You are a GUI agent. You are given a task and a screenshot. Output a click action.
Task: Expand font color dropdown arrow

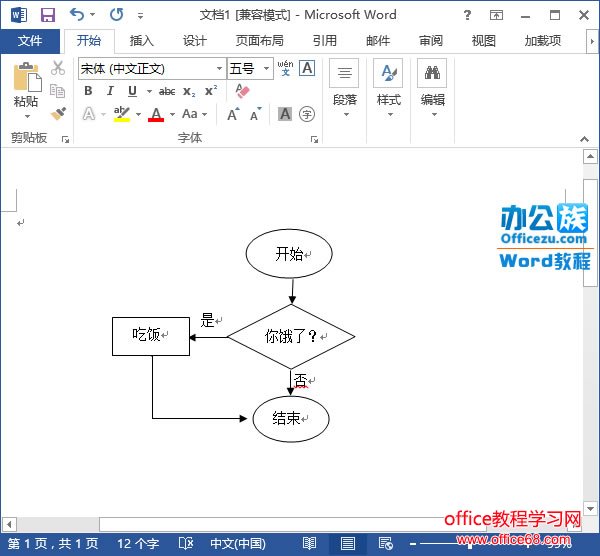(173, 114)
